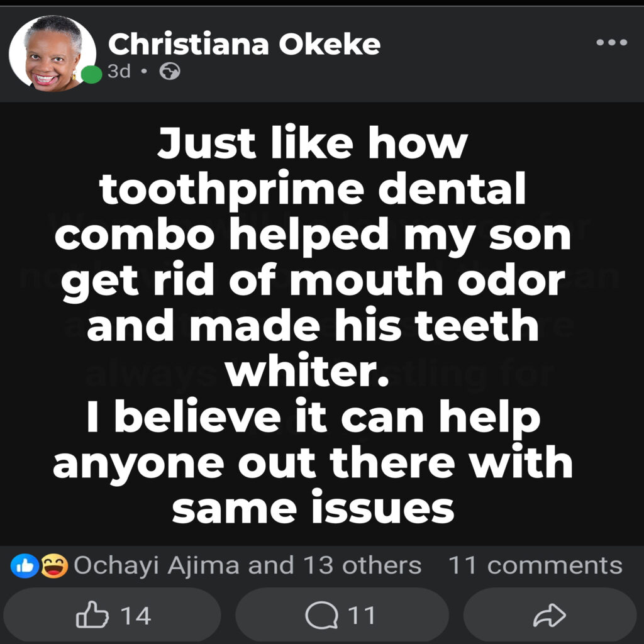Click the "11" count beside the speech bubble
The image size is (644, 644).
coord(360,615)
